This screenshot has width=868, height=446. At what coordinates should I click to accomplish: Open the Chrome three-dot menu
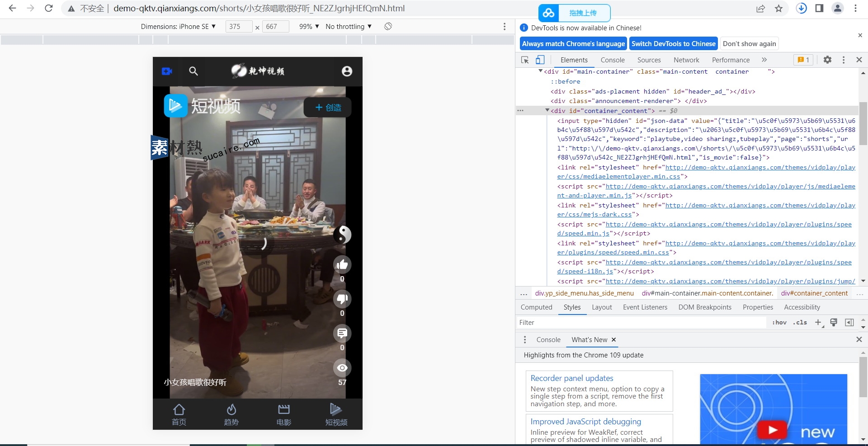[x=855, y=8]
